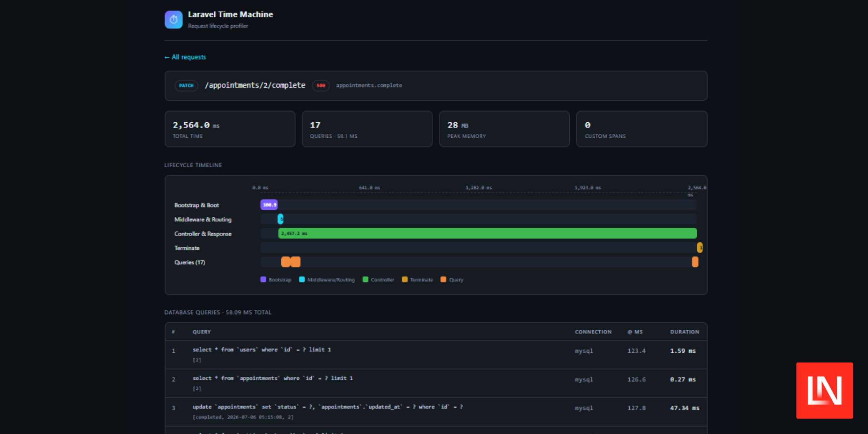This screenshot has width=868, height=434.
Task: Click the 500 status code badge
Action: pyautogui.click(x=321, y=85)
